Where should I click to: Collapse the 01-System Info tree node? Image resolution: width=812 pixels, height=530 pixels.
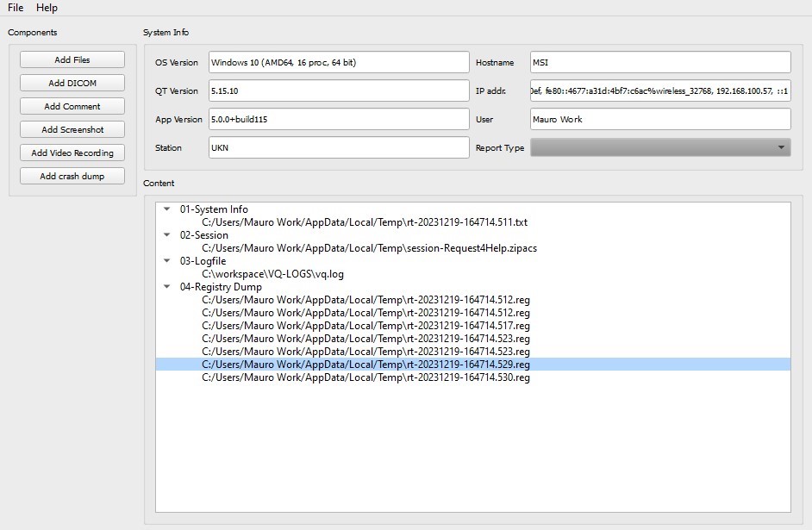click(x=166, y=209)
